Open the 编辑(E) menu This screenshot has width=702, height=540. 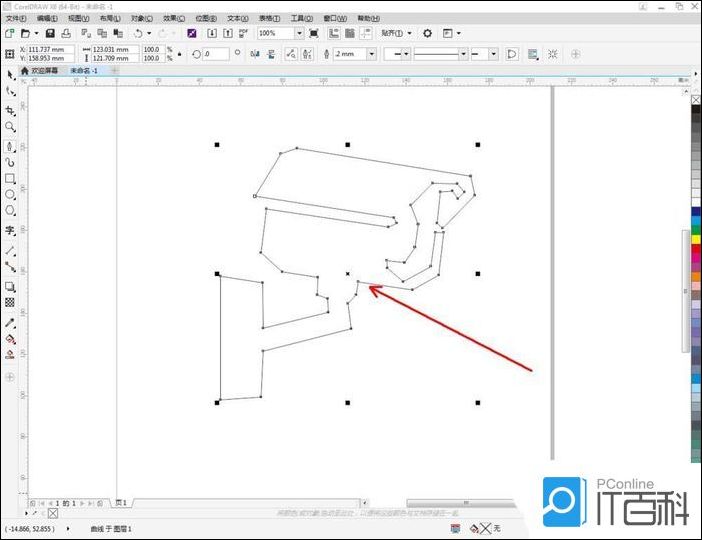(47, 18)
